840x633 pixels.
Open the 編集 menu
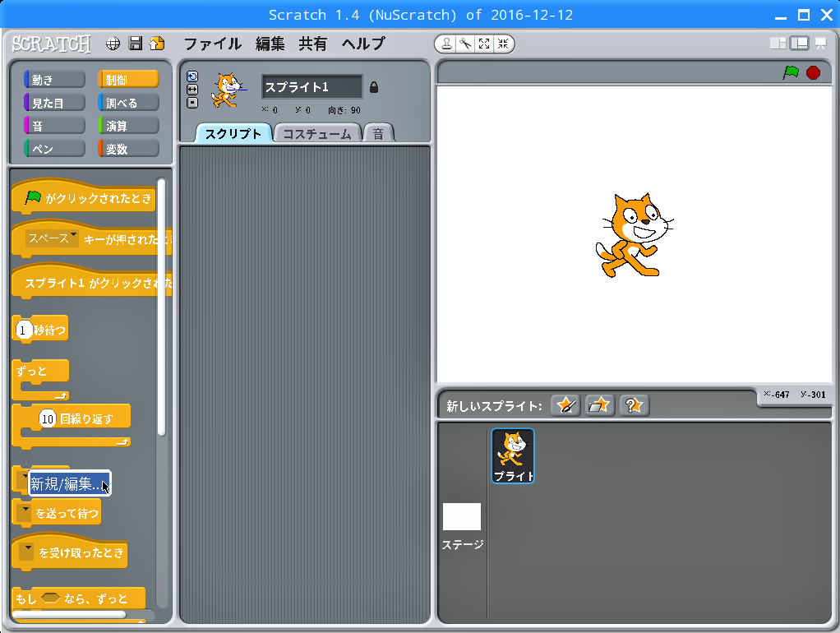coord(270,44)
